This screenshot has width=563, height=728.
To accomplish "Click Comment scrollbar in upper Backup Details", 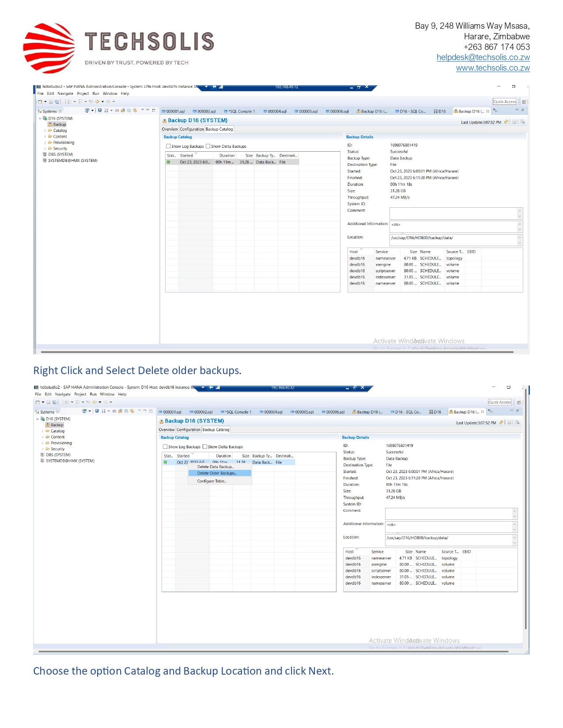I will (x=520, y=214).
